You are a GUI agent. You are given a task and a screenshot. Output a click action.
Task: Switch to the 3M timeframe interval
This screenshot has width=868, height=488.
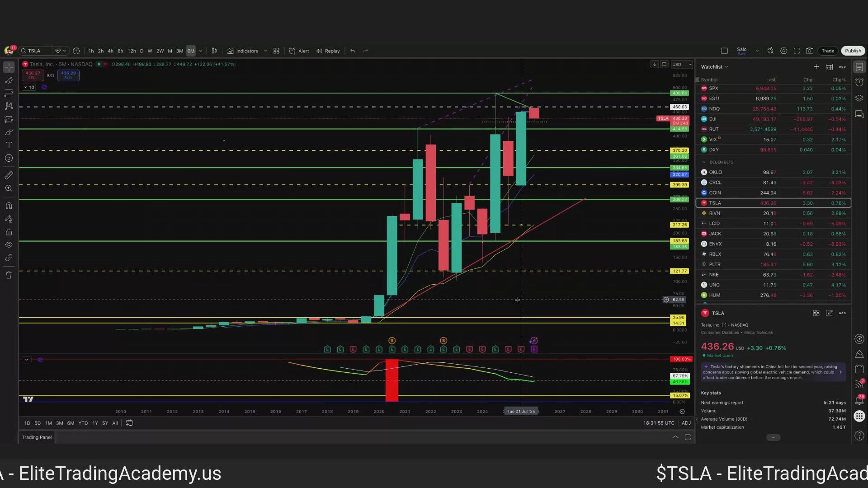(179, 51)
